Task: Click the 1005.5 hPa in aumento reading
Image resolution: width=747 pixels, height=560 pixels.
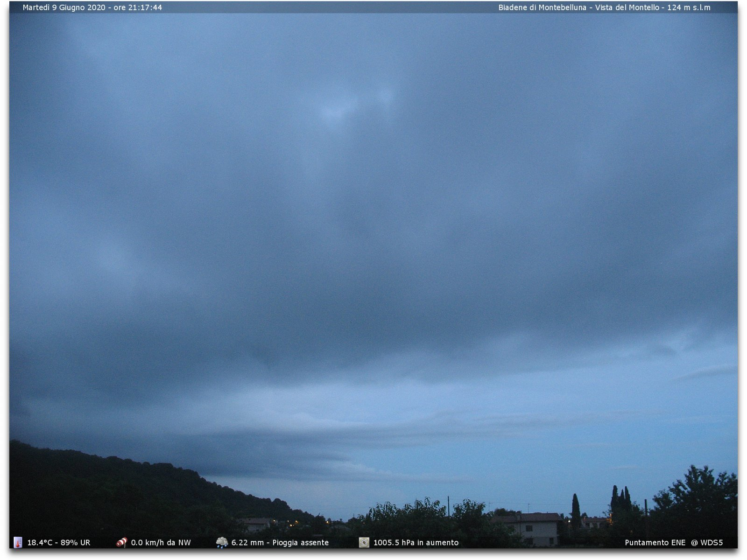Action: pyautogui.click(x=416, y=543)
